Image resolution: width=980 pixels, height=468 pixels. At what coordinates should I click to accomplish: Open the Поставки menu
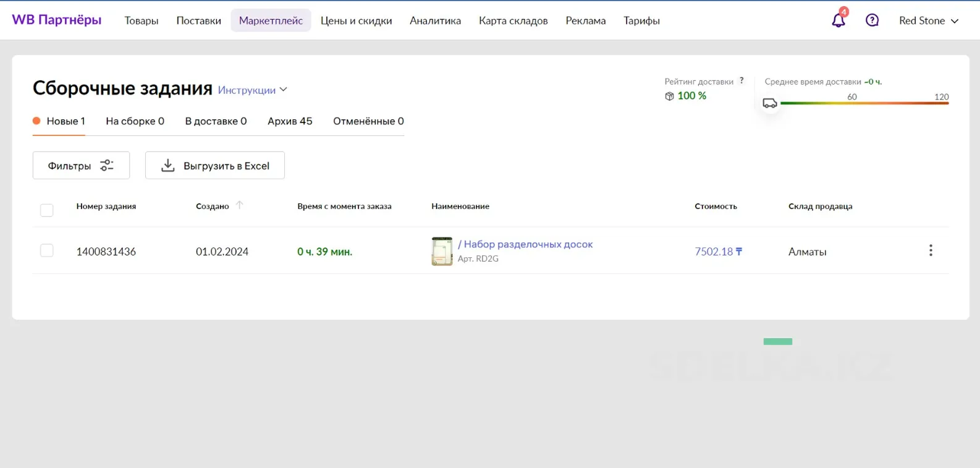point(199,20)
